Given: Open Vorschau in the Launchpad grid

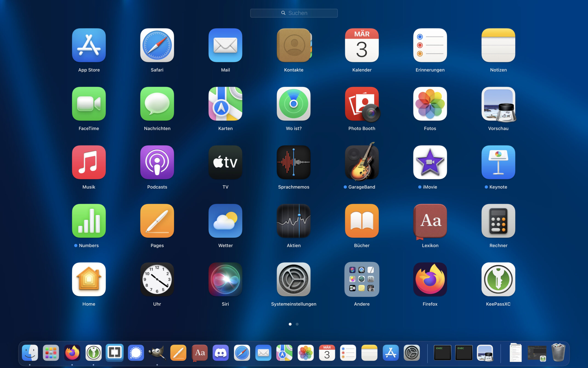Looking at the screenshot, I should coord(499,104).
